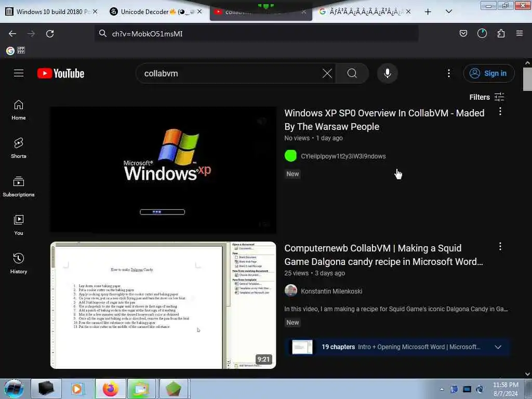This screenshot has height=399, width=532.
Task: Play the Dalgona candy Word video thumbnail
Action: 163,305
